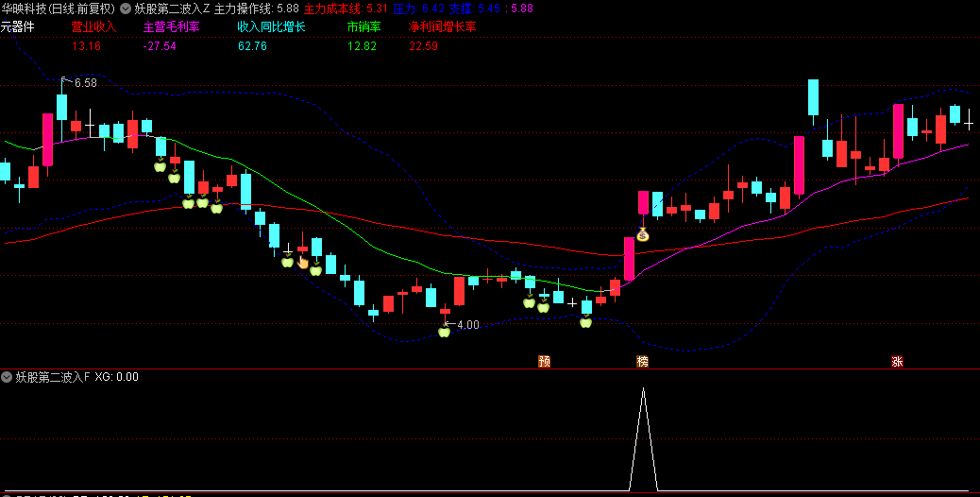
Task: Click the 元器件 sector label
Action: click(18, 26)
